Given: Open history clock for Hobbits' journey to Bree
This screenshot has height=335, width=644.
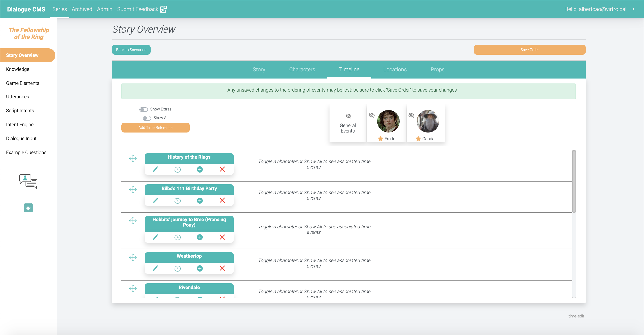Looking at the screenshot, I should (x=178, y=237).
